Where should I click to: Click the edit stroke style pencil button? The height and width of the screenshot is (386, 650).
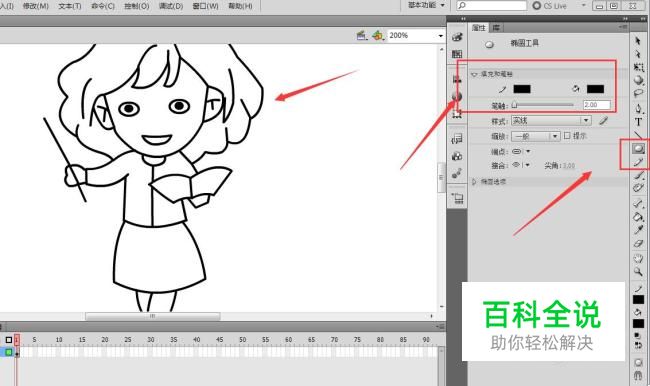point(603,121)
